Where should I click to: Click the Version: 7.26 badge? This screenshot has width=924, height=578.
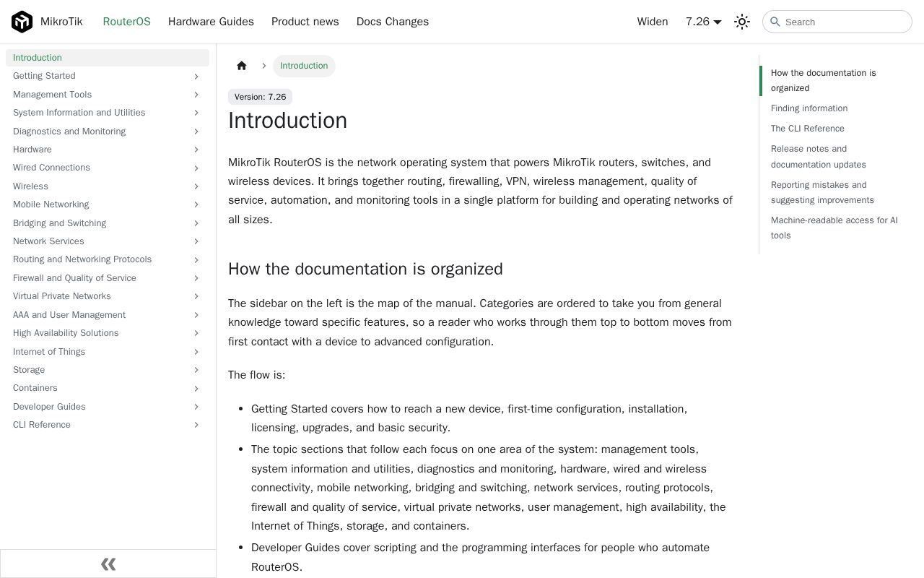[x=260, y=97]
